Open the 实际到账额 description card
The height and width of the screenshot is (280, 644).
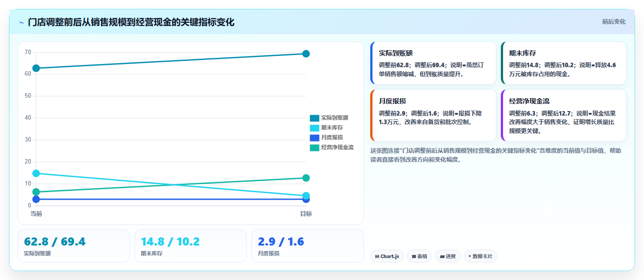433,63
